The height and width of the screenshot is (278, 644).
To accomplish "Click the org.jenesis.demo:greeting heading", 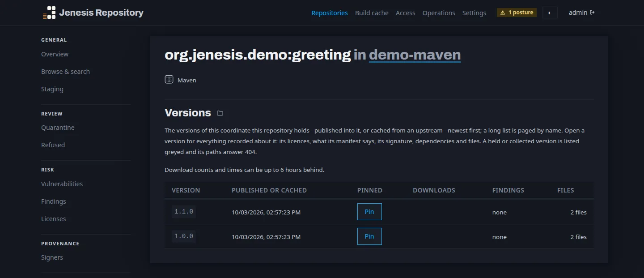I will (258, 55).
